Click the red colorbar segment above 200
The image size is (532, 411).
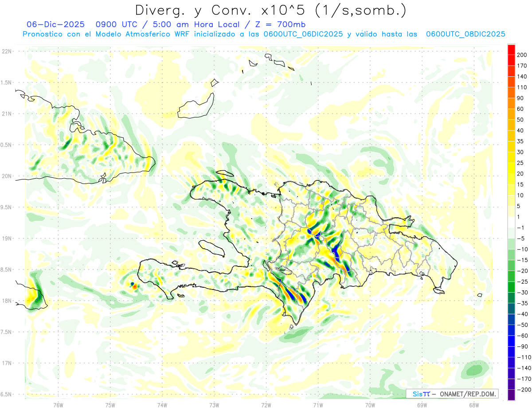(x=511, y=49)
